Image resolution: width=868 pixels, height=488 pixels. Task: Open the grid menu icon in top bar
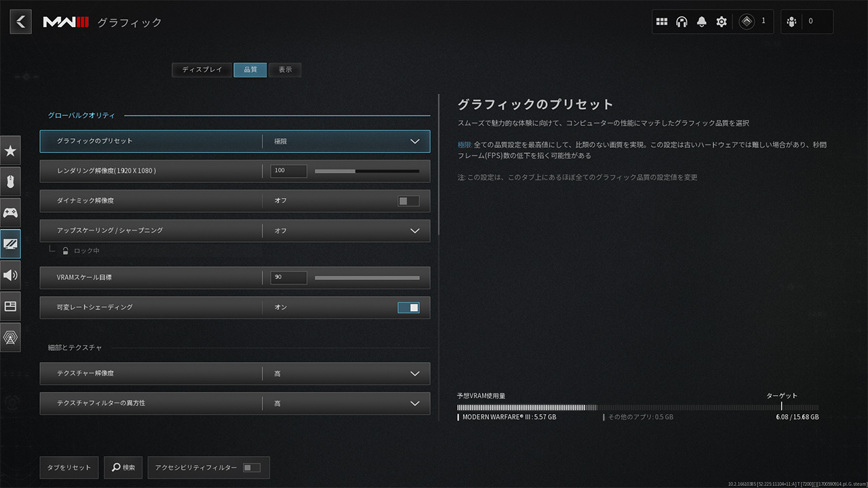pyautogui.click(x=662, y=22)
